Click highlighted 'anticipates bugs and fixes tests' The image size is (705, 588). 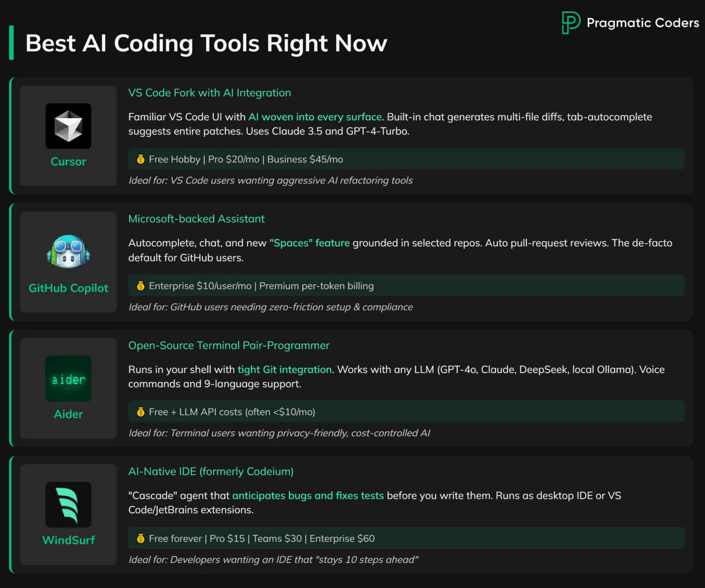coord(308,495)
